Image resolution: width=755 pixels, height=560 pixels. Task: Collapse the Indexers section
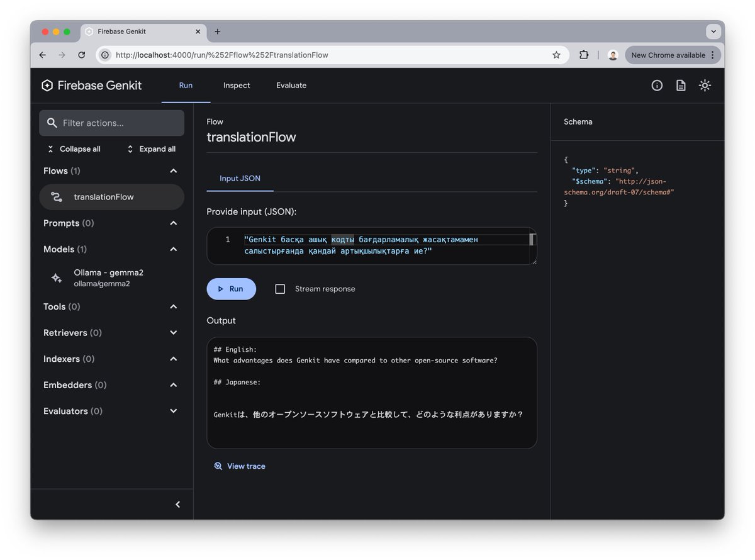174,359
